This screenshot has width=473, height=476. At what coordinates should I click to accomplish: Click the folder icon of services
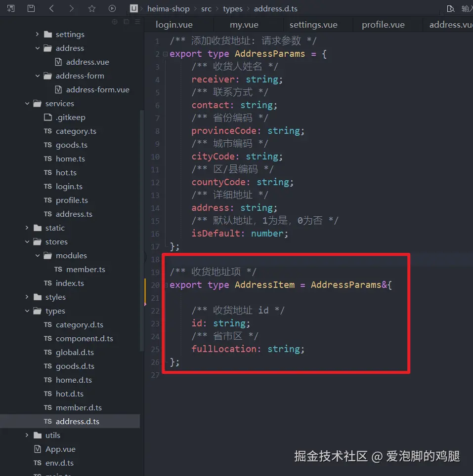tap(38, 104)
